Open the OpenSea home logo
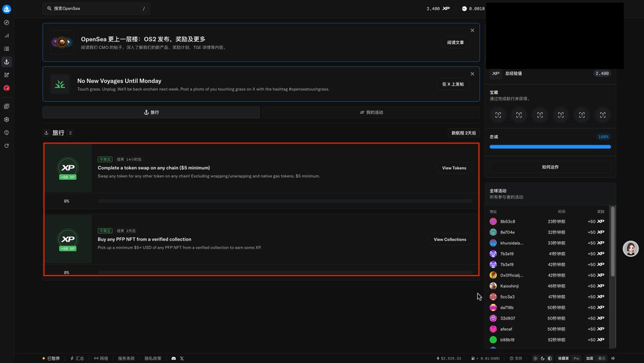The image size is (644, 363). (6, 9)
